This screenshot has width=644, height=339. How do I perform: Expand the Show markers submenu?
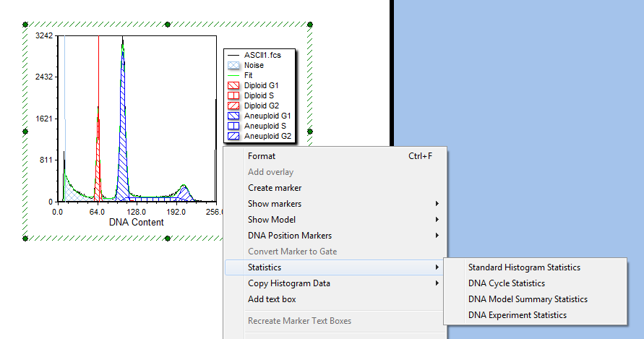pyautogui.click(x=275, y=204)
